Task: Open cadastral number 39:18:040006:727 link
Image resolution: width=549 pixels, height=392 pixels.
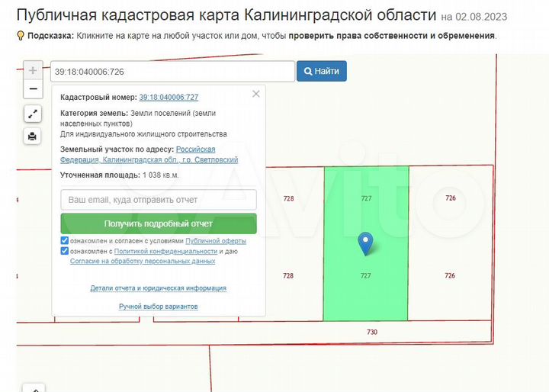Action: click(x=169, y=97)
